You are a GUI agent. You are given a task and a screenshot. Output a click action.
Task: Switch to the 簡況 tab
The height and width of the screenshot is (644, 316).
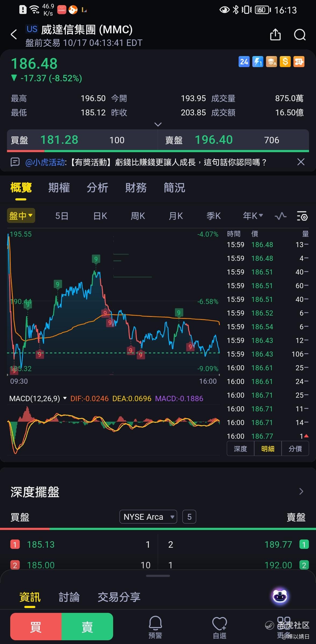tap(174, 188)
